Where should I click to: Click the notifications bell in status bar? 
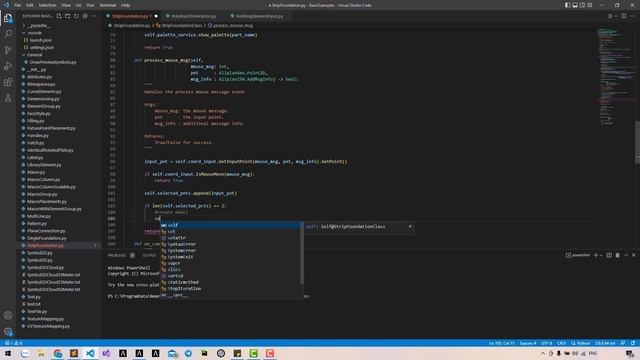pyautogui.click(x=633, y=343)
